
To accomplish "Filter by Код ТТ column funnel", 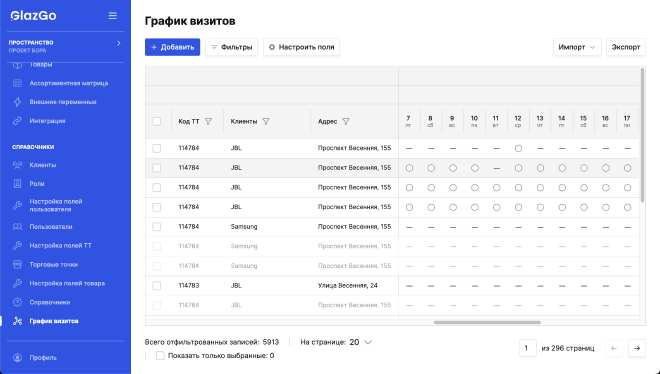I will (208, 122).
